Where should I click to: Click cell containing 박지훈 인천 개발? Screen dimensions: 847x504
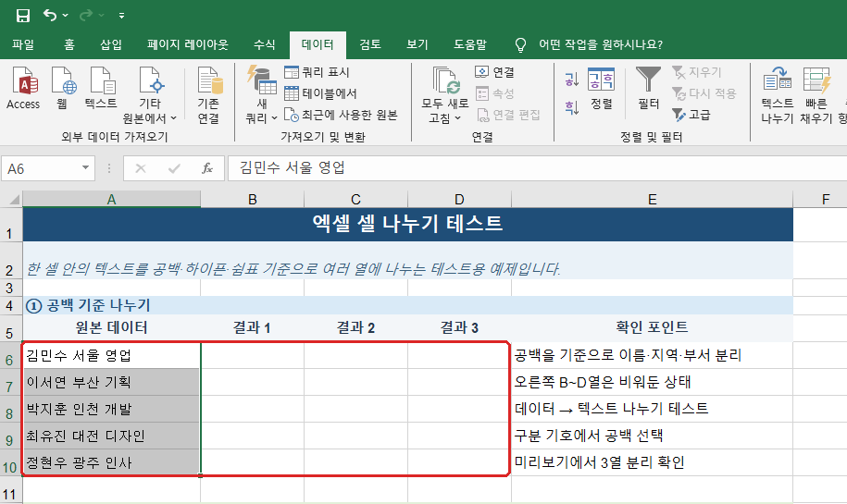[x=111, y=409]
